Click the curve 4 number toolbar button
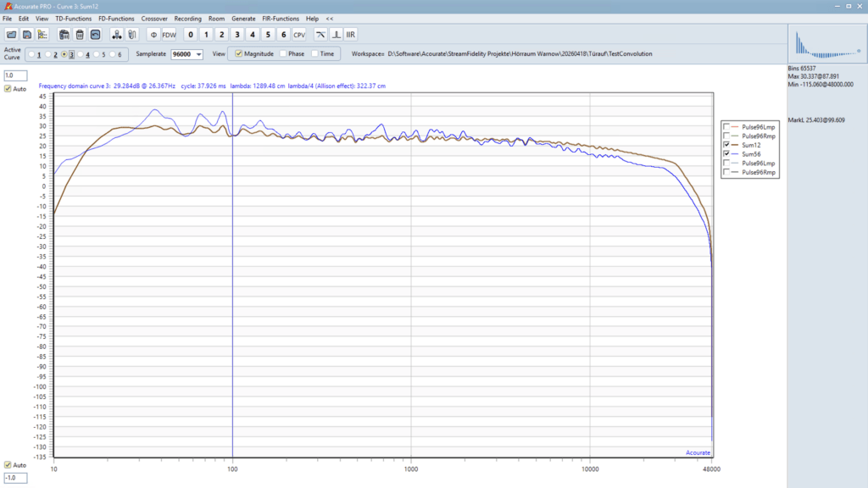The height and width of the screenshot is (488, 868). [x=252, y=35]
